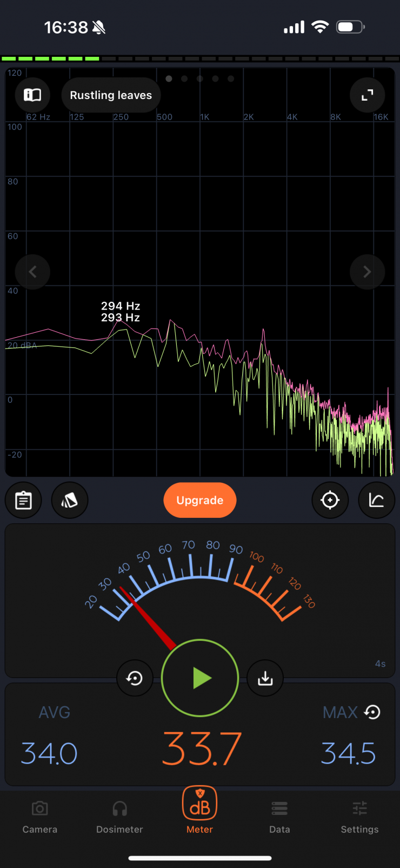Open the calibration target icon
The width and height of the screenshot is (400, 868).
point(330,500)
